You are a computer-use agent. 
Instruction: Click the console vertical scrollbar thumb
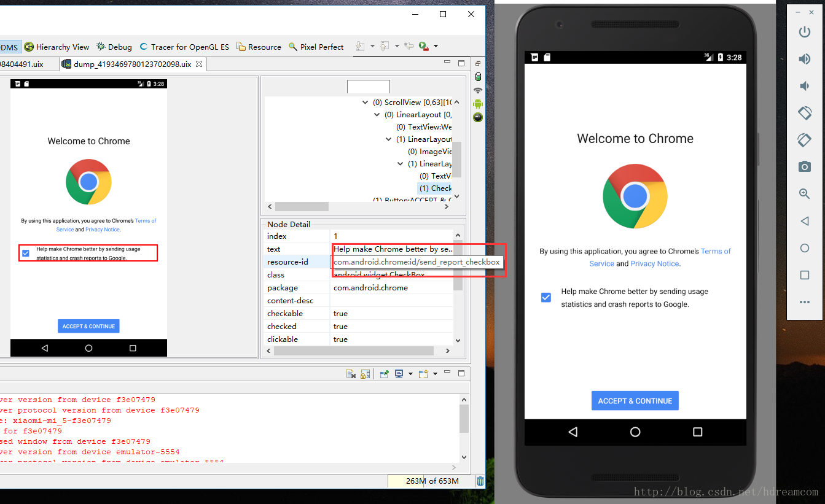pos(464,419)
